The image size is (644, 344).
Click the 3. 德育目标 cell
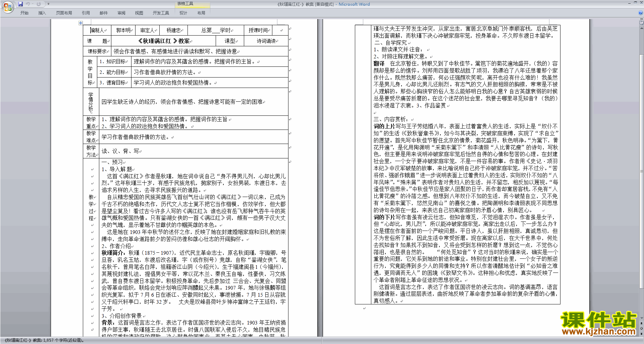[x=115, y=83]
